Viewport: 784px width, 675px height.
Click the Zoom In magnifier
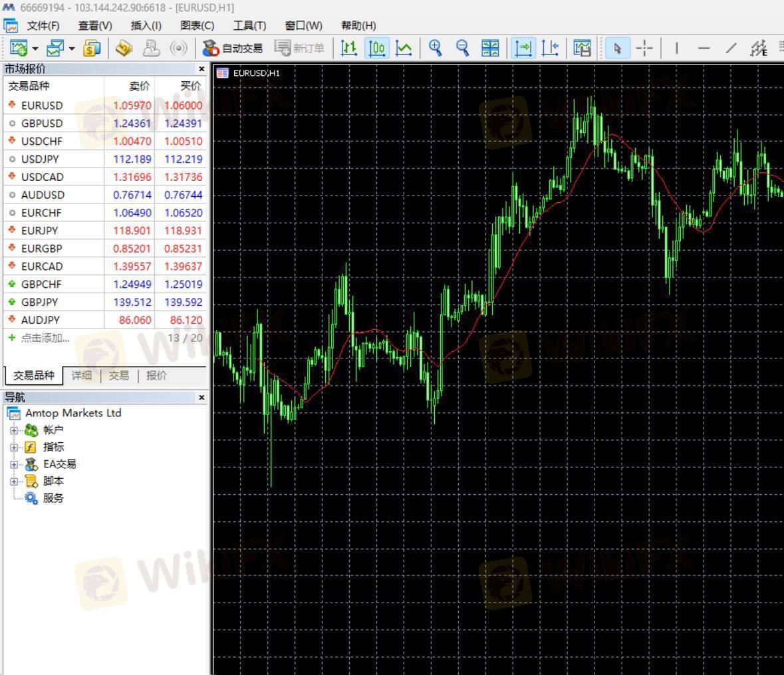[435, 49]
